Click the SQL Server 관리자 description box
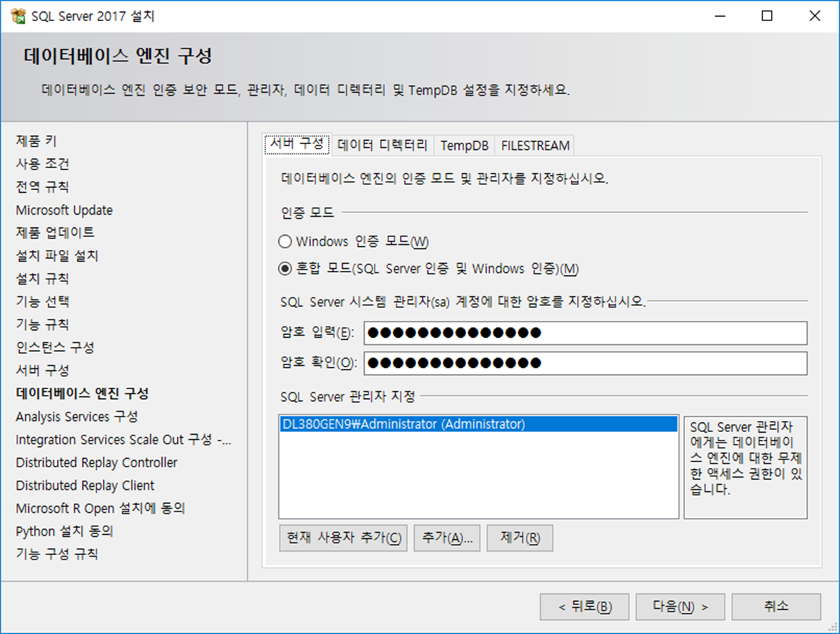The height and width of the screenshot is (634, 840). (x=746, y=467)
